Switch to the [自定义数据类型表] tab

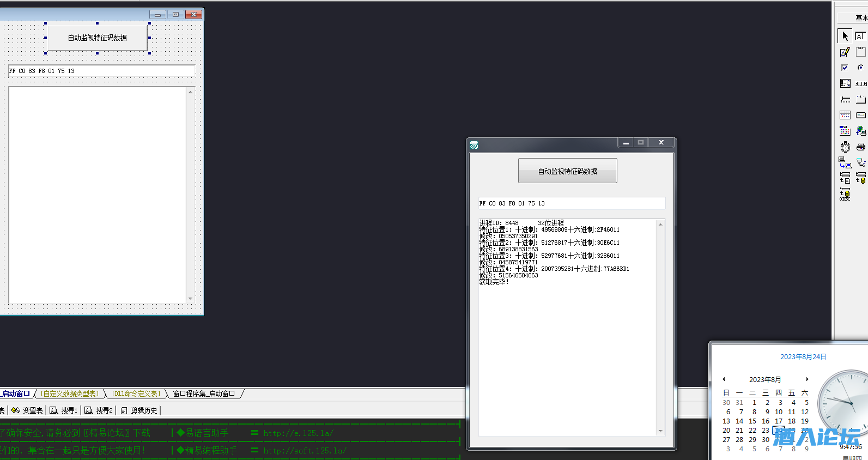[x=70, y=394]
